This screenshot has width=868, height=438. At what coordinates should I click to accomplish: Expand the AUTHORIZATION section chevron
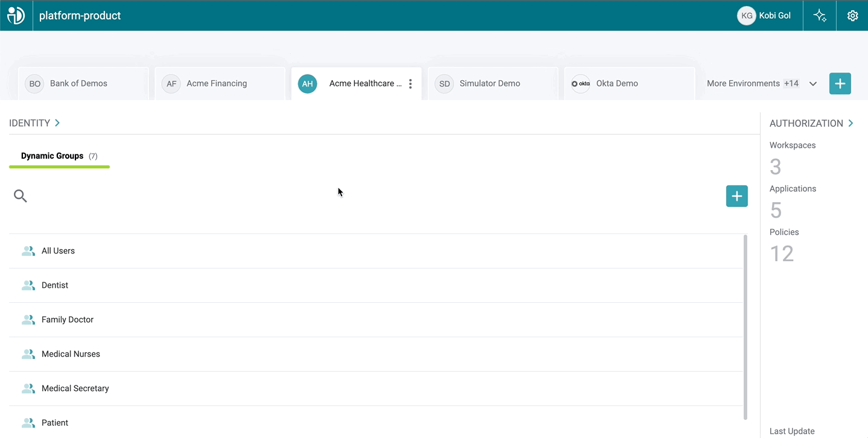850,123
